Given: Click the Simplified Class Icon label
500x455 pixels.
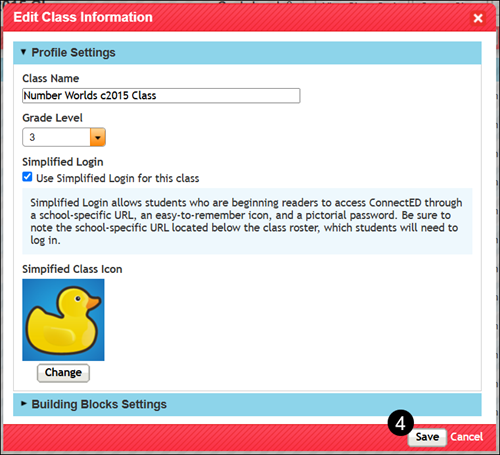Looking at the screenshot, I should coord(72,269).
